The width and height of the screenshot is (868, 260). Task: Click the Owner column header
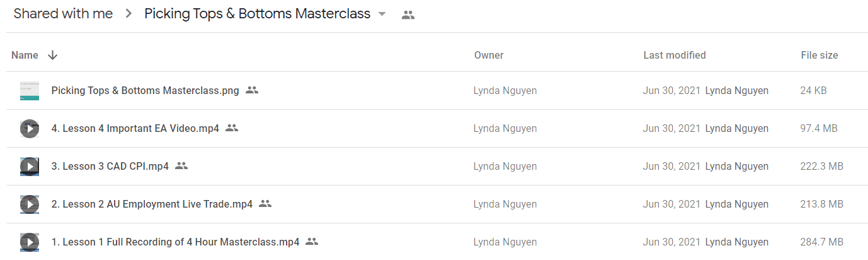(x=489, y=56)
